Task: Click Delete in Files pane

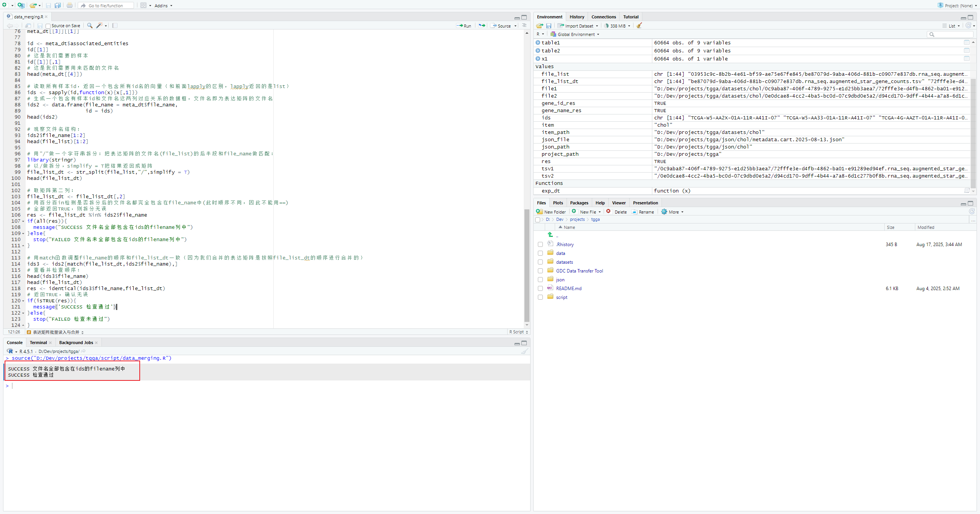Action: tap(617, 212)
